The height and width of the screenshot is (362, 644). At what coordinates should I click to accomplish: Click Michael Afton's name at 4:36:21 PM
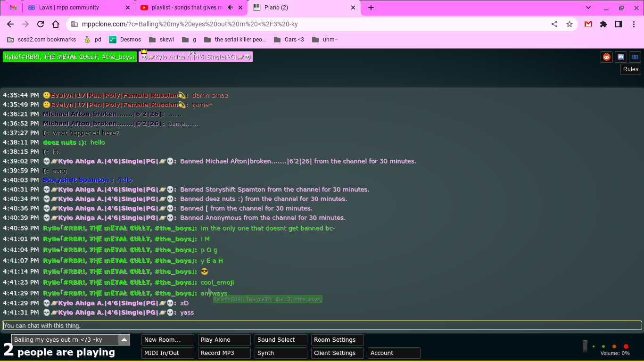tap(104, 114)
